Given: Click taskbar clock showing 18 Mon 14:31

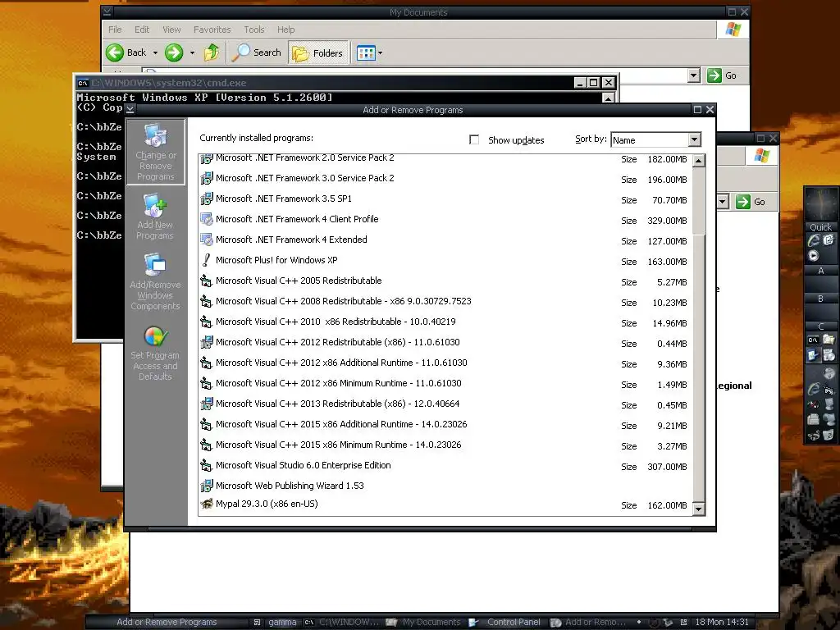Looking at the screenshot, I should click(722, 622).
